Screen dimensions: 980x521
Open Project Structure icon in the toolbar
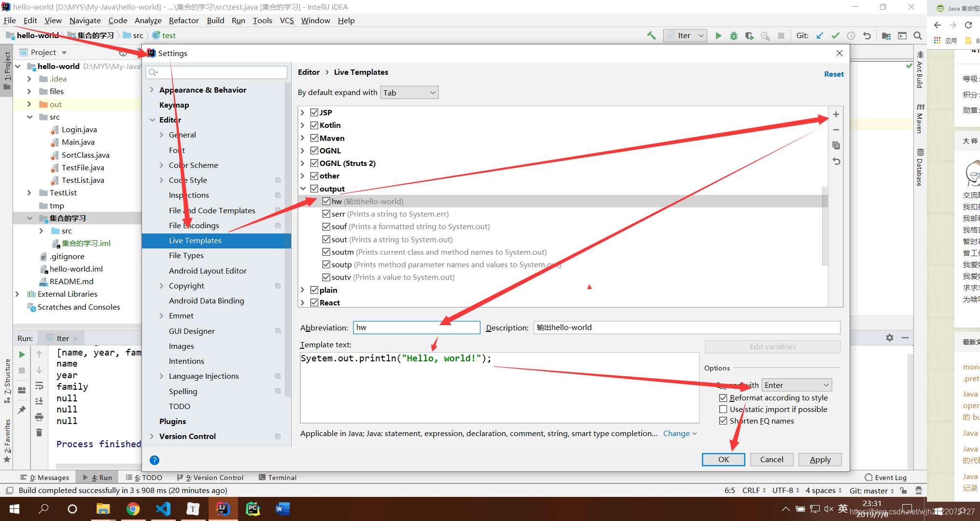pyautogui.click(x=886, y=36)
